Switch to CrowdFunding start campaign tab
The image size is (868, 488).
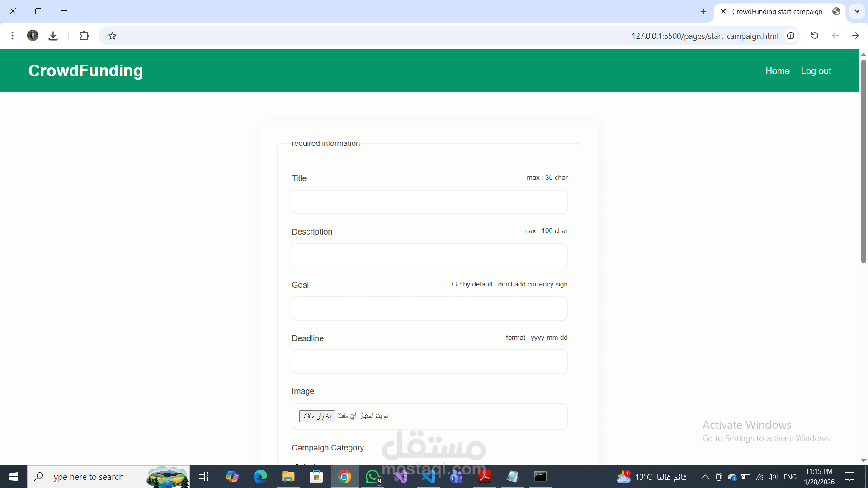pos(777,12)
